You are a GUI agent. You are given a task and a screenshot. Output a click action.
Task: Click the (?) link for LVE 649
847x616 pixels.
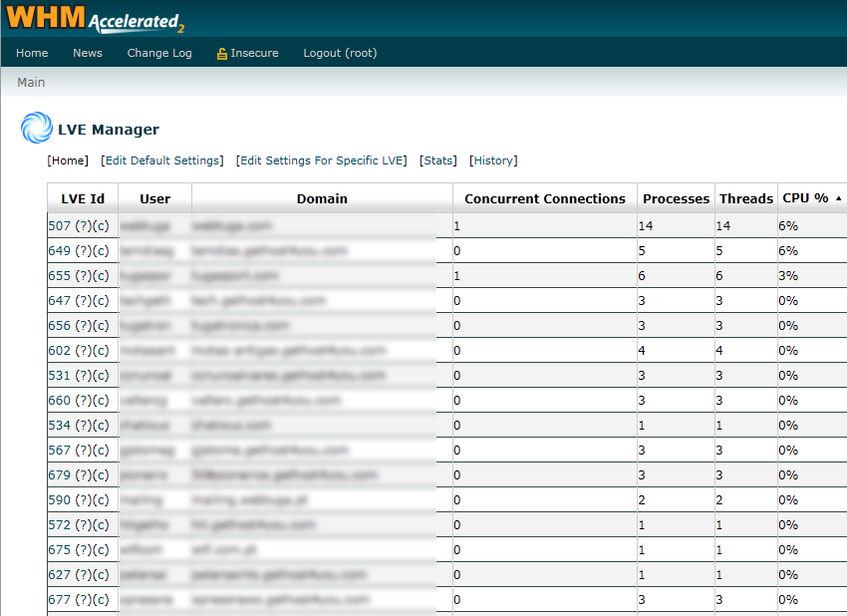point(83,251)
